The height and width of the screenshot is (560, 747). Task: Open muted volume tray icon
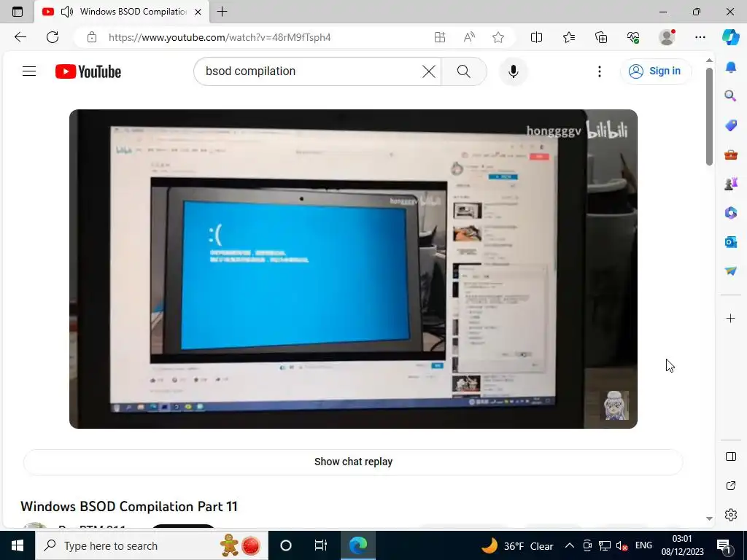(x=622, y=545)
